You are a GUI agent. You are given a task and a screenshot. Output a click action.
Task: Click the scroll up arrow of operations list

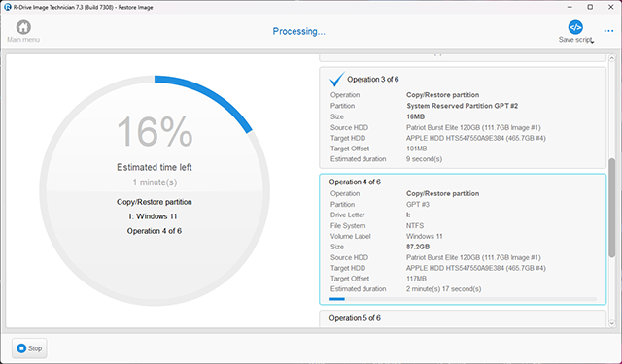pos(611,58)
